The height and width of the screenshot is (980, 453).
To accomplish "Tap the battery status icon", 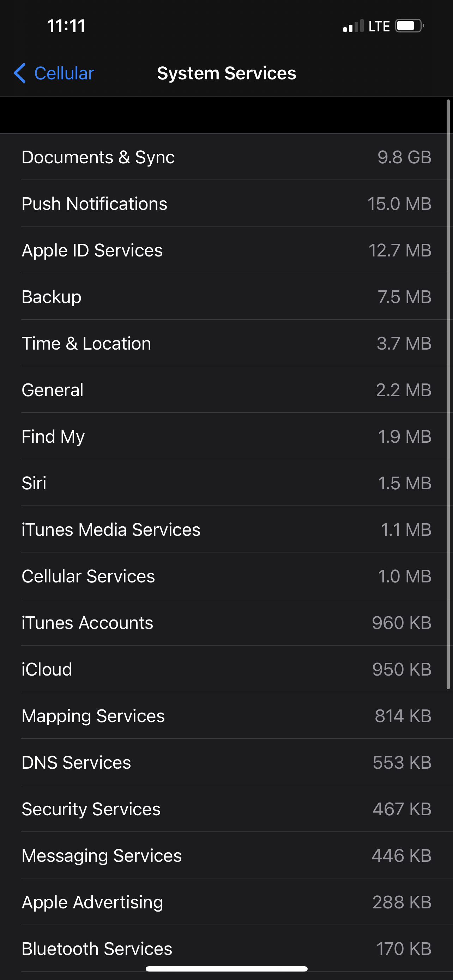I will pos(409,26).
